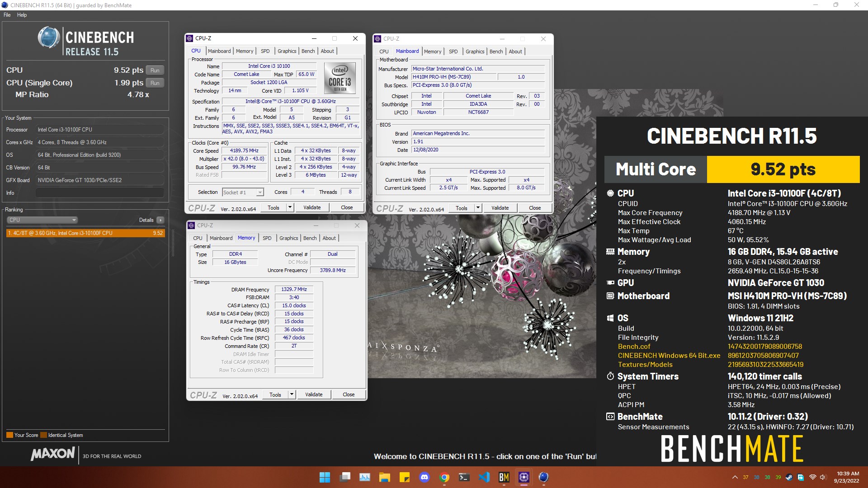Viewport: 868px width, 488px height.
Task: Open Sticky Notes from taskbar
Action: pyautogui.click(x=405, y=477)
